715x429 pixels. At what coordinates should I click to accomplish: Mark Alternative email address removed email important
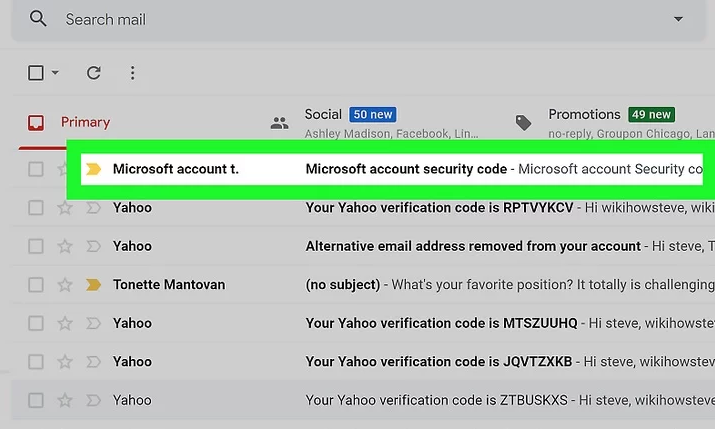pyautogui.click(x=93, y=246)
